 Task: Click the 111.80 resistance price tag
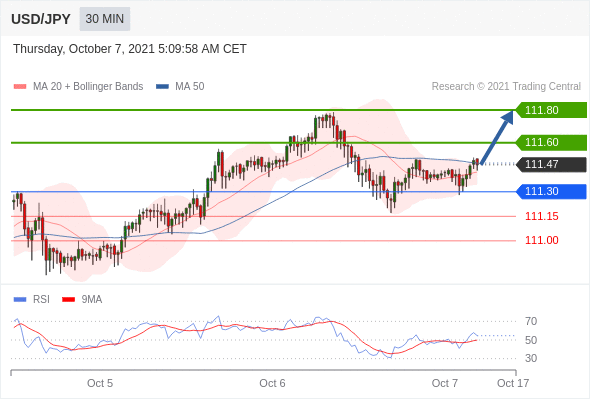pos(550,110)
